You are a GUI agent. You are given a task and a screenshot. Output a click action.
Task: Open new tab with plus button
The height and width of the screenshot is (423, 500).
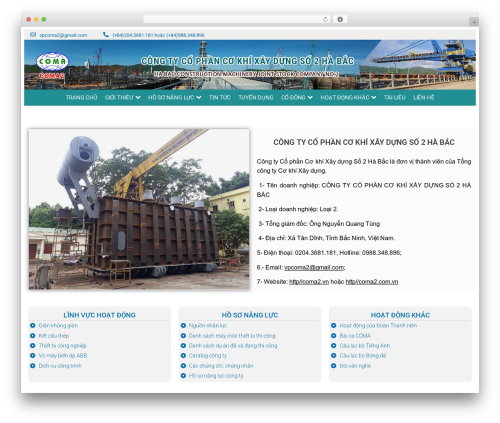click(474, 22)
